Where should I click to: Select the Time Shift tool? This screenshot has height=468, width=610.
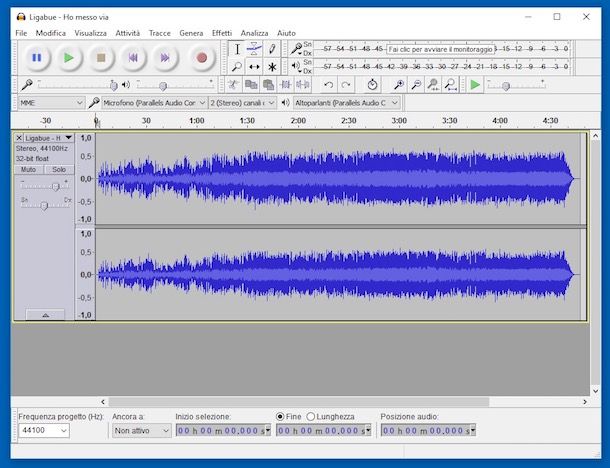pos(254,67)
